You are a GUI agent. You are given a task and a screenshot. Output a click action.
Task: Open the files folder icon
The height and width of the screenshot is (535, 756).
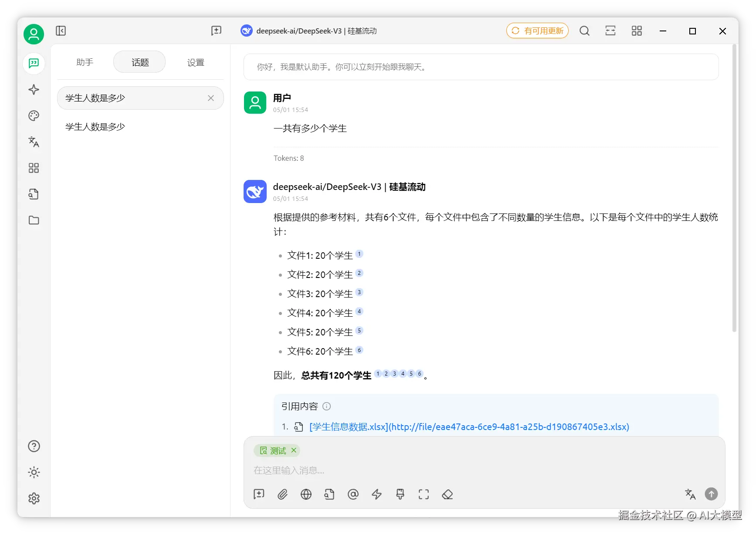coord(34,220)
